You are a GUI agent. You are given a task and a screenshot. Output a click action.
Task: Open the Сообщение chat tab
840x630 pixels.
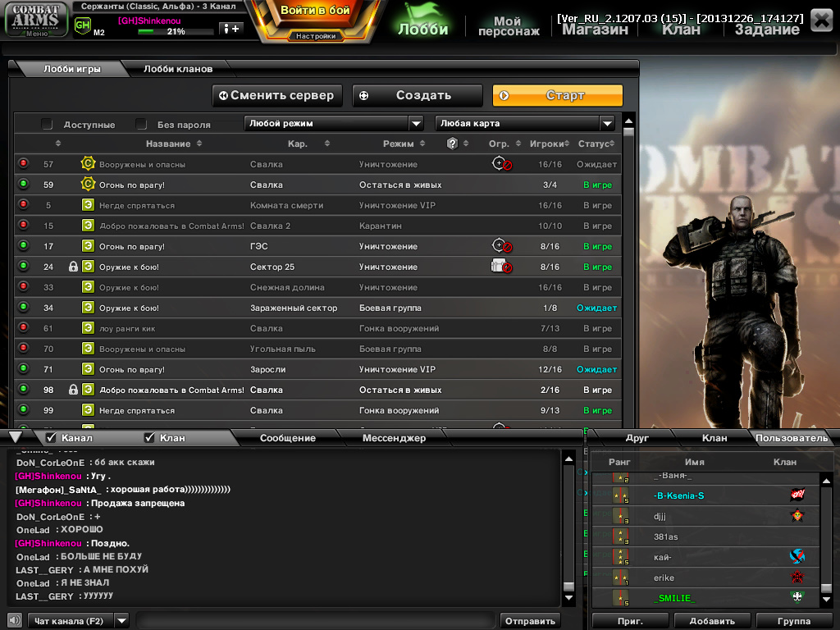288,438
